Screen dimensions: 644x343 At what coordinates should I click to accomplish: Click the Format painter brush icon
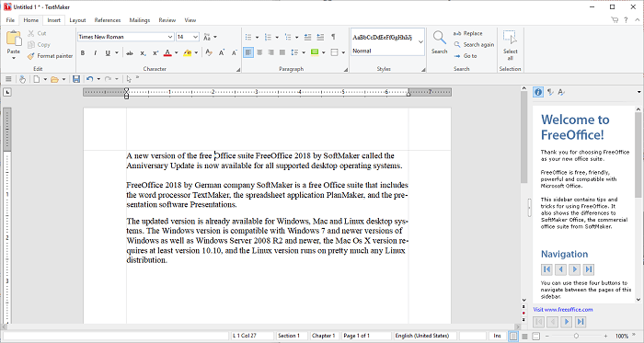click(x=31, y=56)
